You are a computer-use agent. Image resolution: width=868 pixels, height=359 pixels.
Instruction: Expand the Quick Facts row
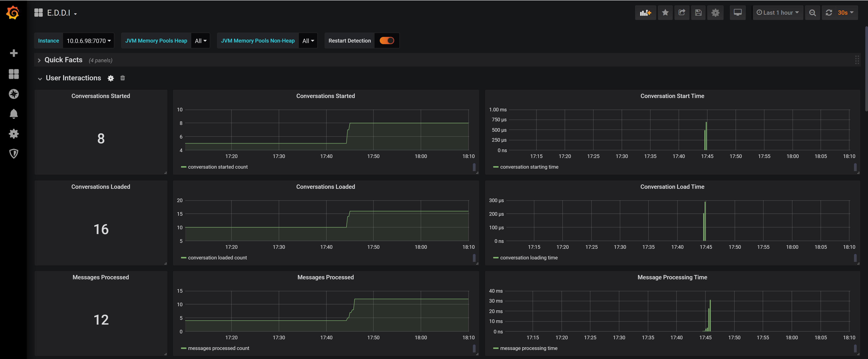click(63, 60)
